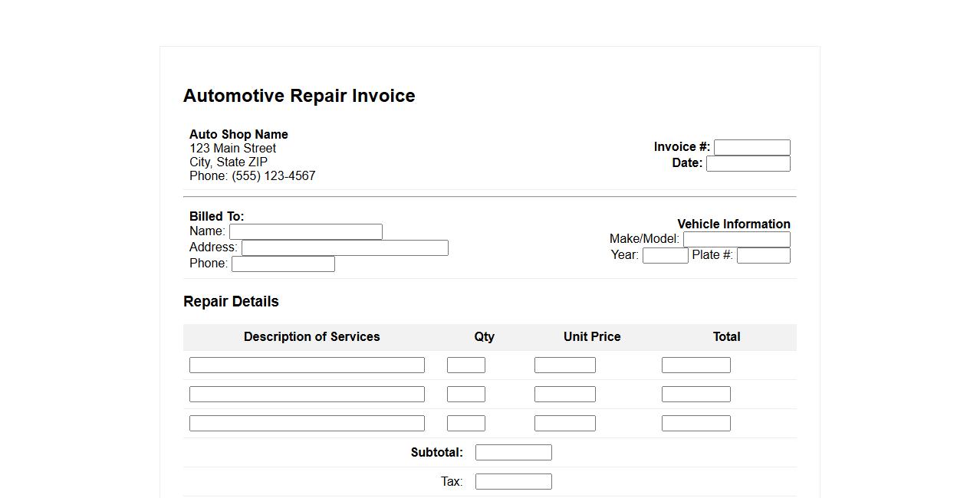This screenshot has height=498, width=980.
Task: Focus the customer Phone input field
Action: pos(283,264)
